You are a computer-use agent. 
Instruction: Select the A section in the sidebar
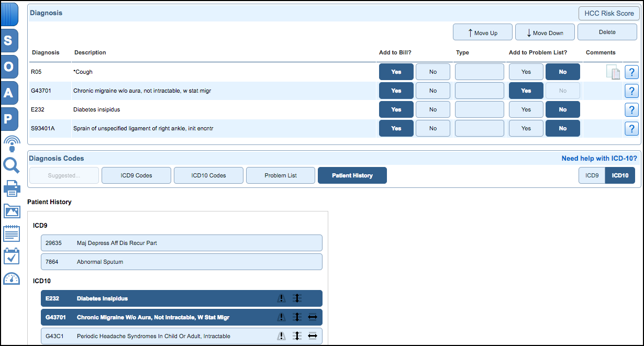(11, 93)
